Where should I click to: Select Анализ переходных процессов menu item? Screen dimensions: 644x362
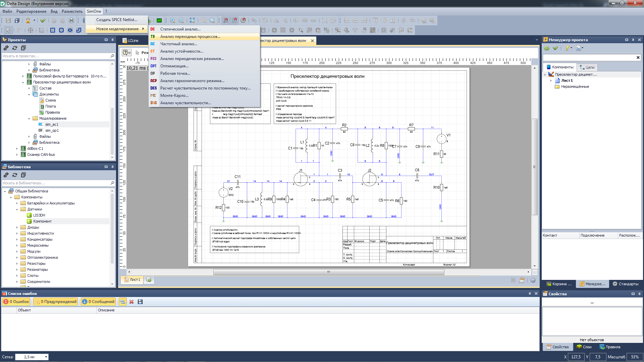click(190, 37)
